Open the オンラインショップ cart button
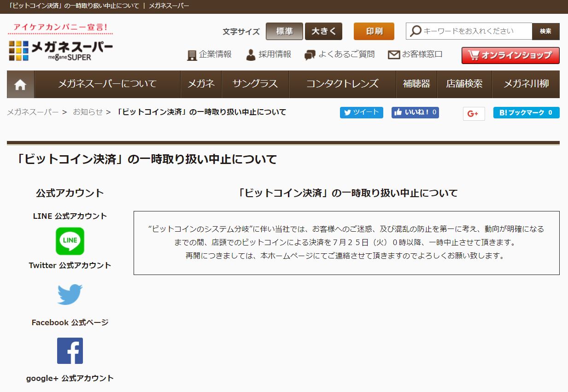This screenshot has width=568, height=392. pos(510,55)
